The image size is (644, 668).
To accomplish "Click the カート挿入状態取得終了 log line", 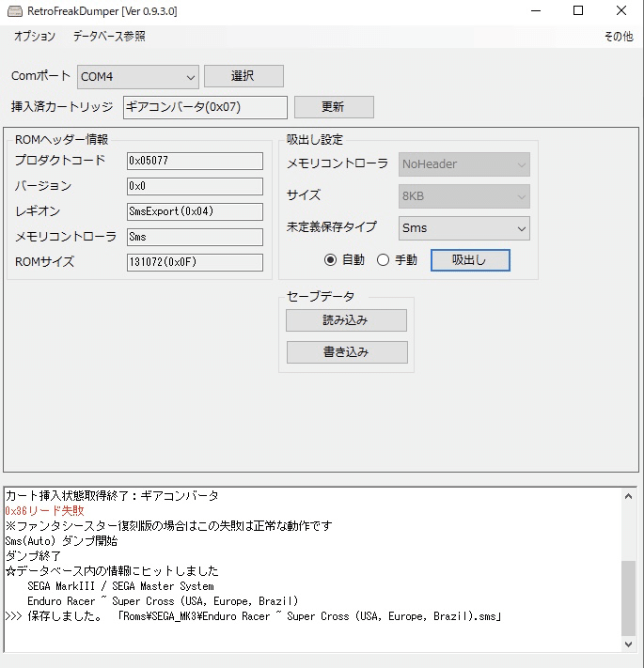I will 112,496.
